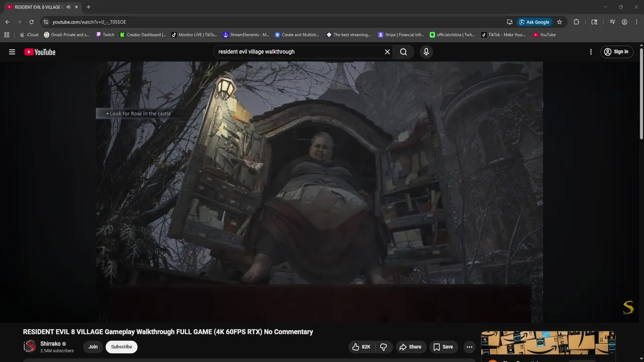The height and width of the screenshot is (362, 644).
Task: Reload the page
Action: (x=31, y=22)
